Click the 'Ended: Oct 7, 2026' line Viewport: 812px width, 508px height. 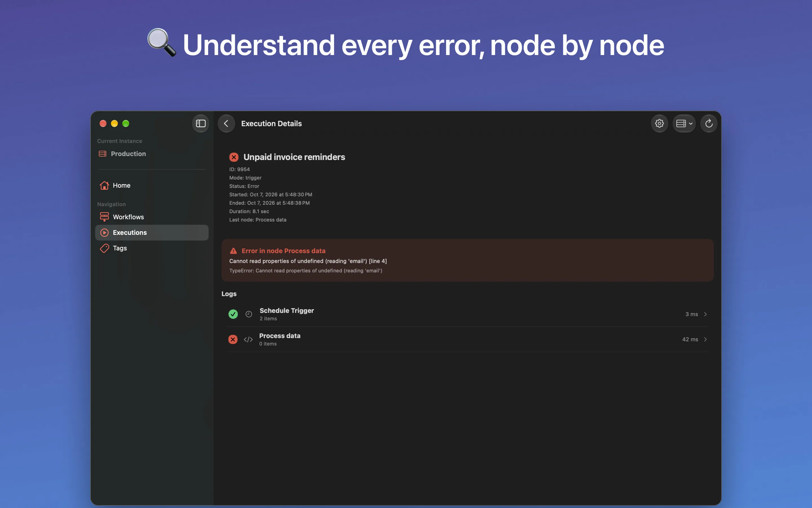click(270, 203)
